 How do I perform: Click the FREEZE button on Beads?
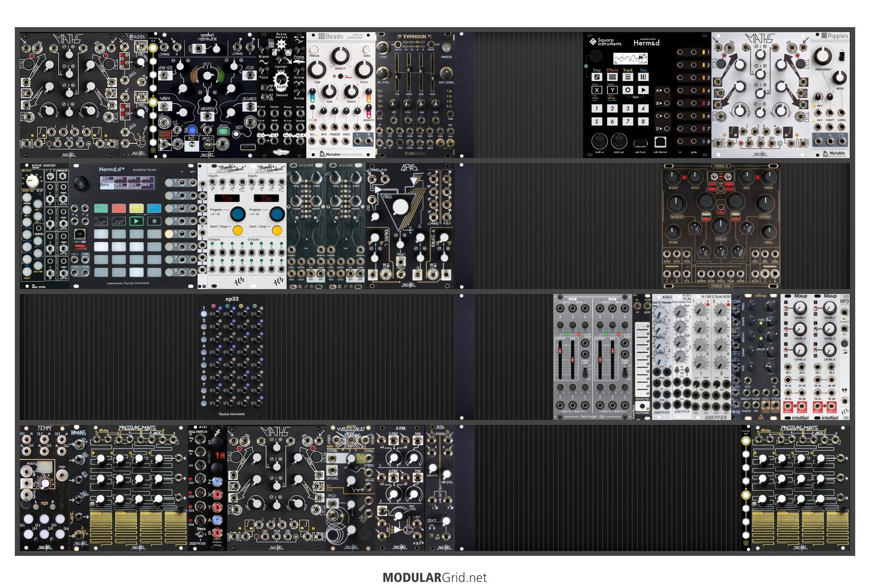(314, 50)
